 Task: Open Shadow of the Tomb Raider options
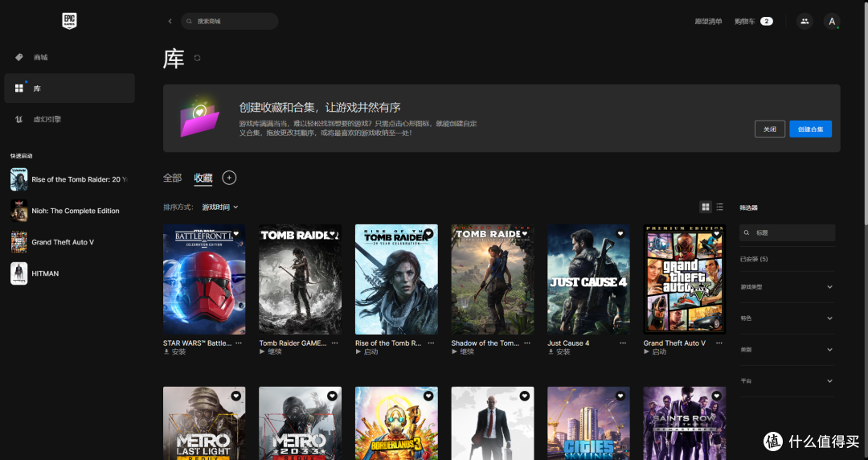527,343
